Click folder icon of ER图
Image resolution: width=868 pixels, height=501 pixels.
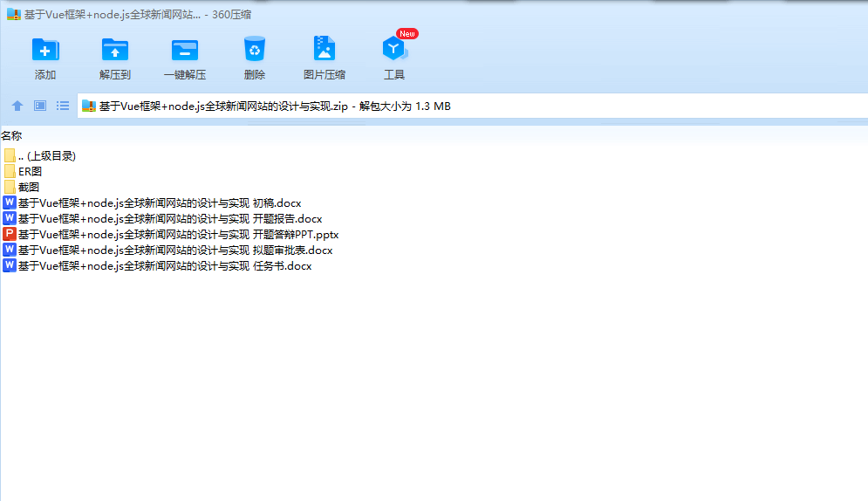(x=10, y=171)
